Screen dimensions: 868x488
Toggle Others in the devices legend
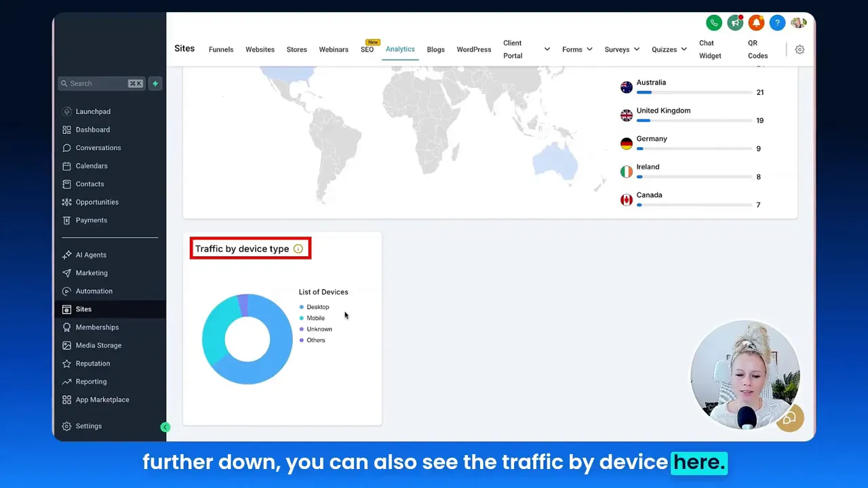coord(312,340)
